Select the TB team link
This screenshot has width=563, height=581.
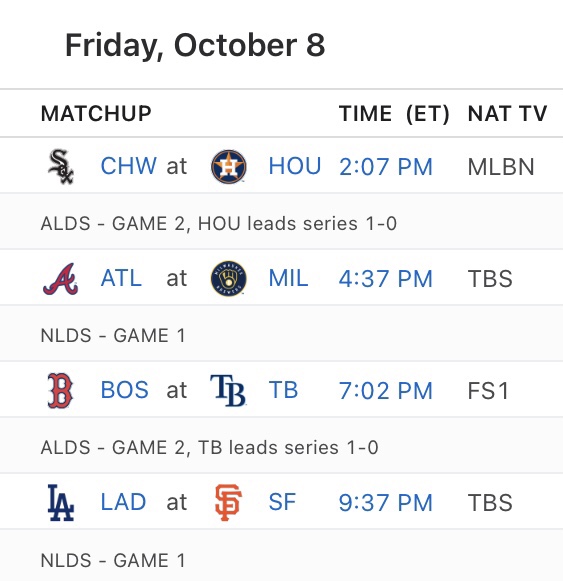283,390
